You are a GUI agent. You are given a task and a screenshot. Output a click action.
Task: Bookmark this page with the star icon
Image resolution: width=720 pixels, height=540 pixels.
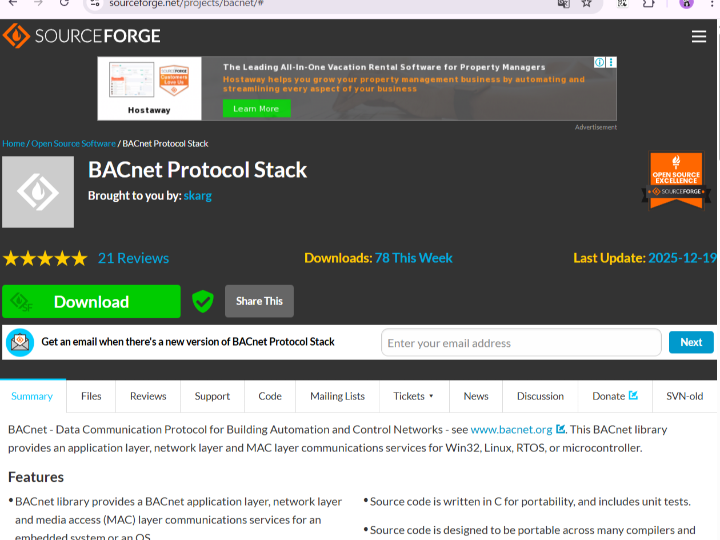tap(587, 4)
